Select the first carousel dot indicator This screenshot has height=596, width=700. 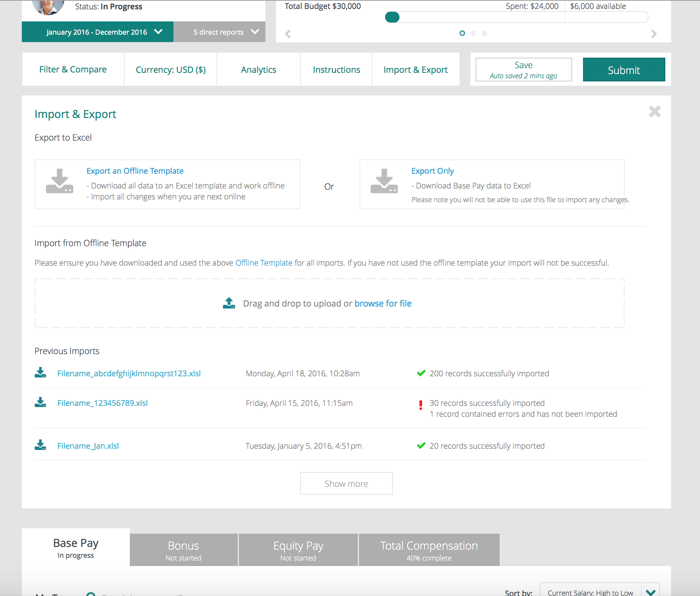click(462, 34)
